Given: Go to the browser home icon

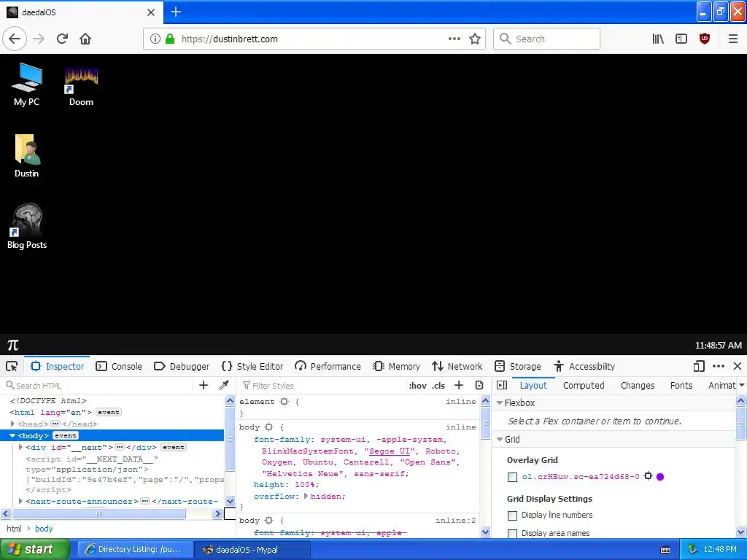Looking at the screenshot, I should [85, 39].
